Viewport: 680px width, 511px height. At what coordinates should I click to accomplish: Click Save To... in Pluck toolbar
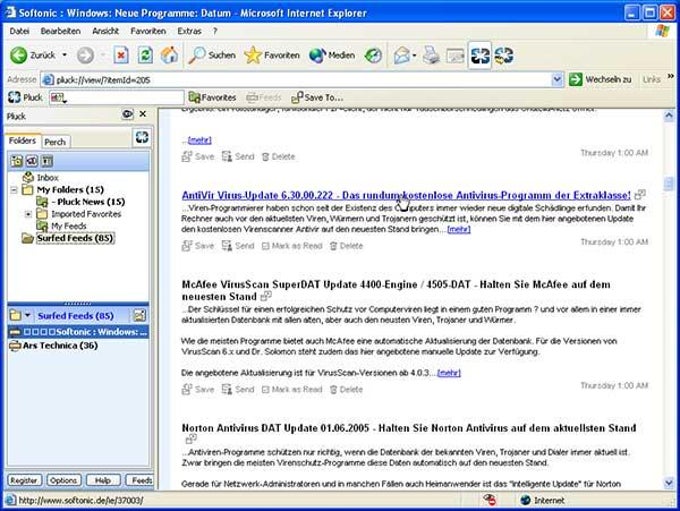tap(317, 98)
